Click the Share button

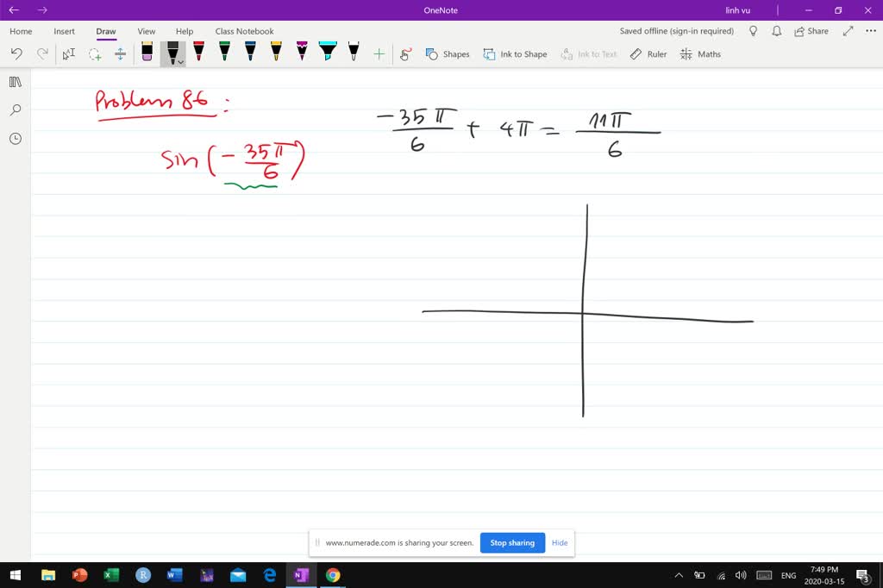(811, 31)
